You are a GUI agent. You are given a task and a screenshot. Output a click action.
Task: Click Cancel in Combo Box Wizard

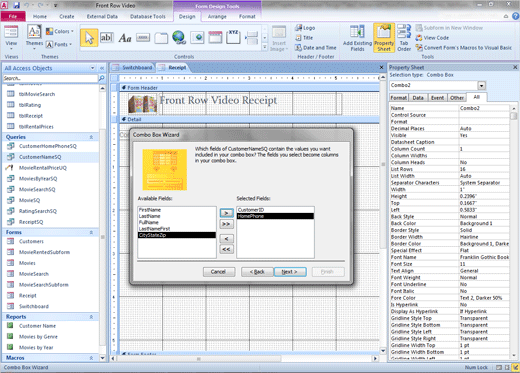coord(219,272)
